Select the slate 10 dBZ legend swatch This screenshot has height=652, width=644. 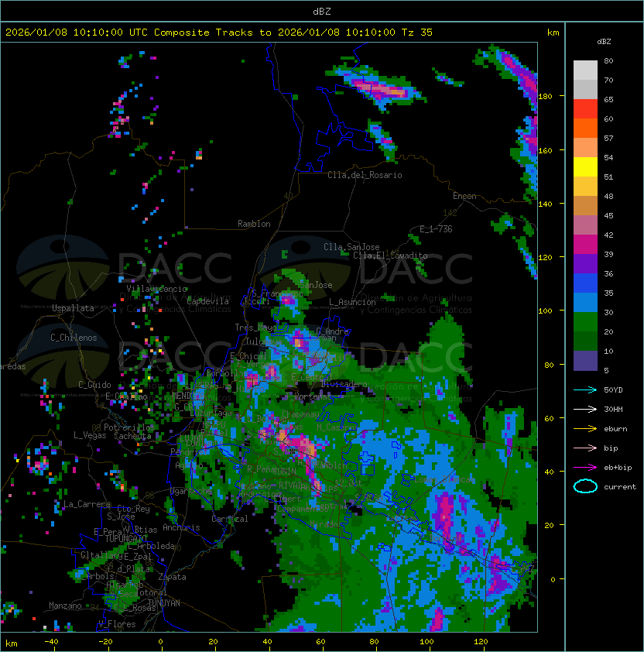click(585, 361)
